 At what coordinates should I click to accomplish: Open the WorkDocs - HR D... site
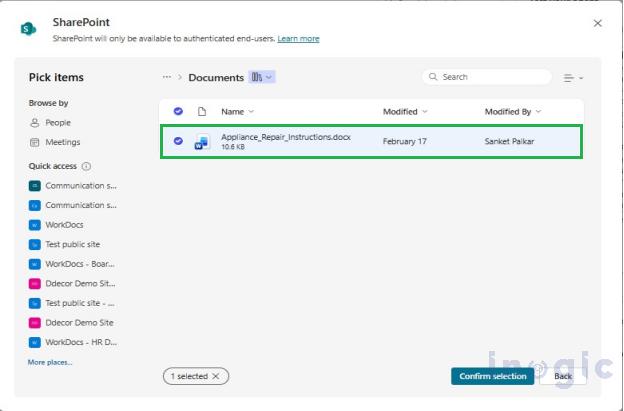[x=73, y=342]
